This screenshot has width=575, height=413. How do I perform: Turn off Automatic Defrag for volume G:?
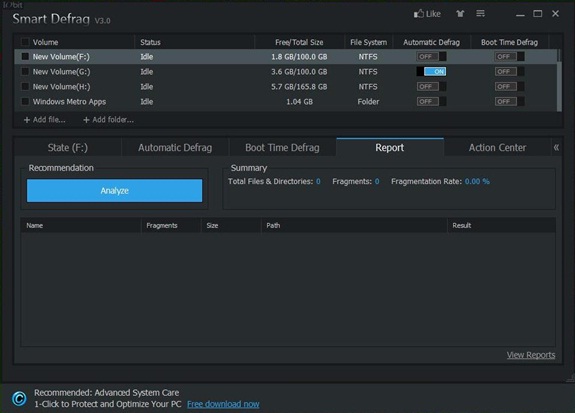pyautogui.click(x=432, y=72)
